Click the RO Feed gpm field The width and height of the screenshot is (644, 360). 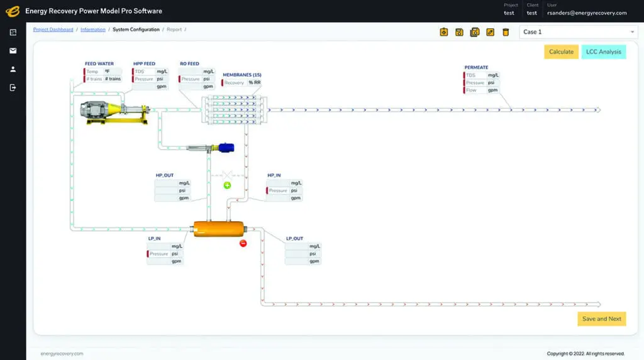(197, 86)
